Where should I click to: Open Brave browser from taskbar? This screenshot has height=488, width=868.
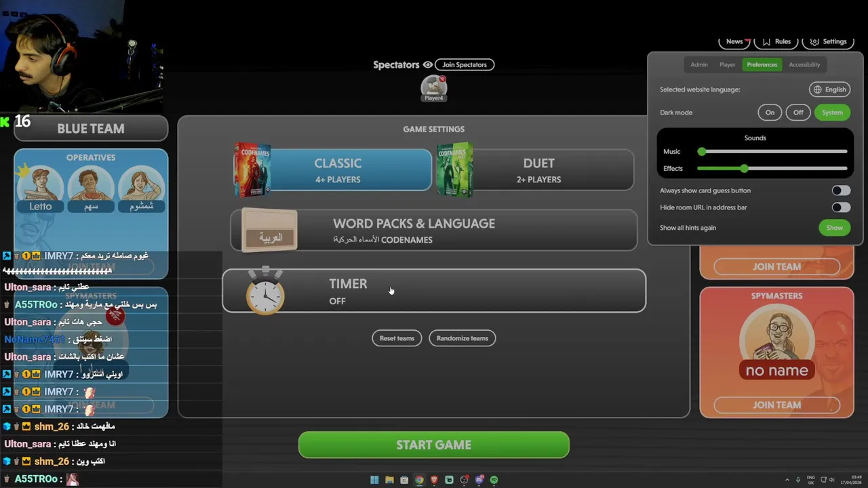(434, 480)
